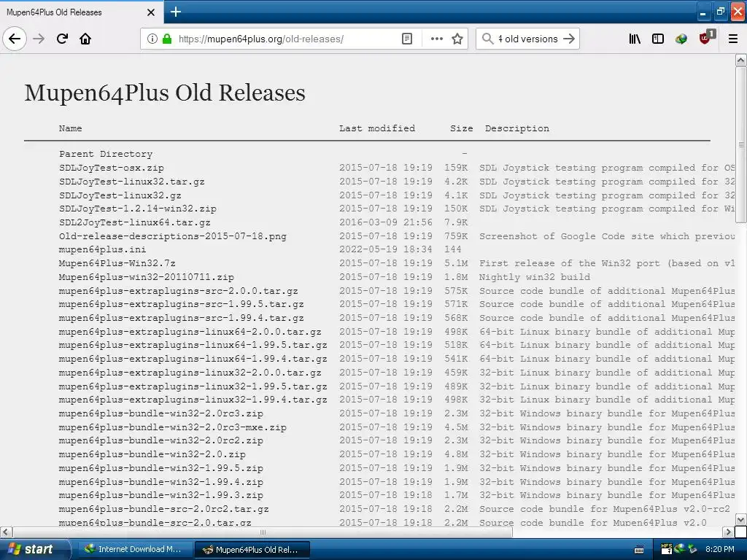
Task: Show site information icon in address bar
Action: point(152,39)
